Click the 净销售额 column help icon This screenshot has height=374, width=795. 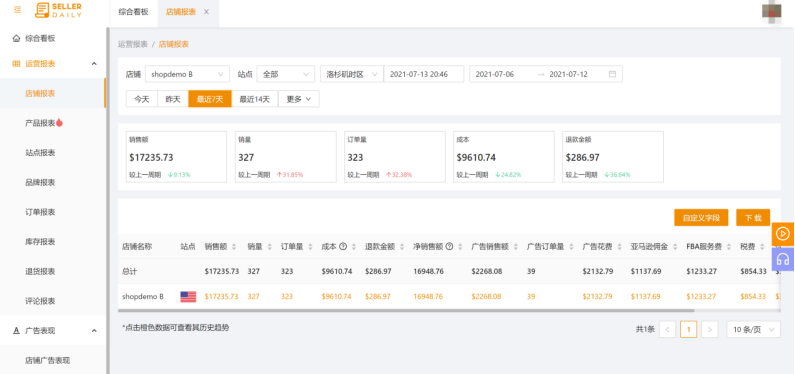point(449,247)
